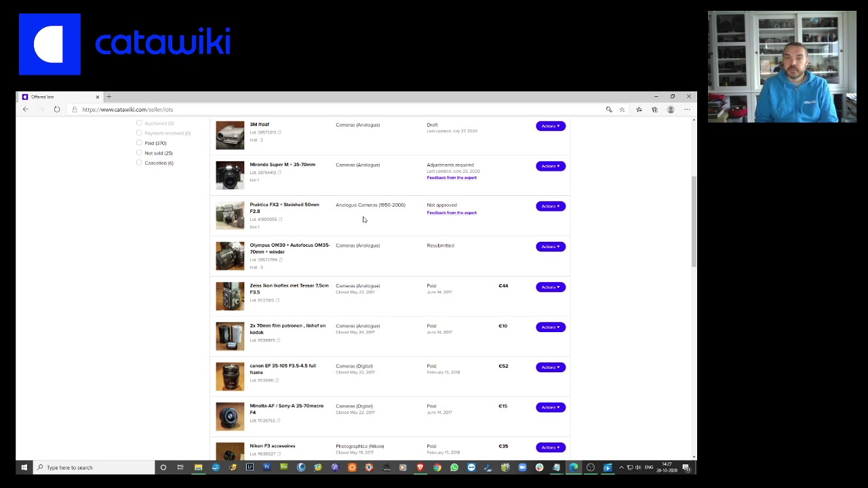Open Slack from the taskbar
868x488 pixels.
click(539, 467)
